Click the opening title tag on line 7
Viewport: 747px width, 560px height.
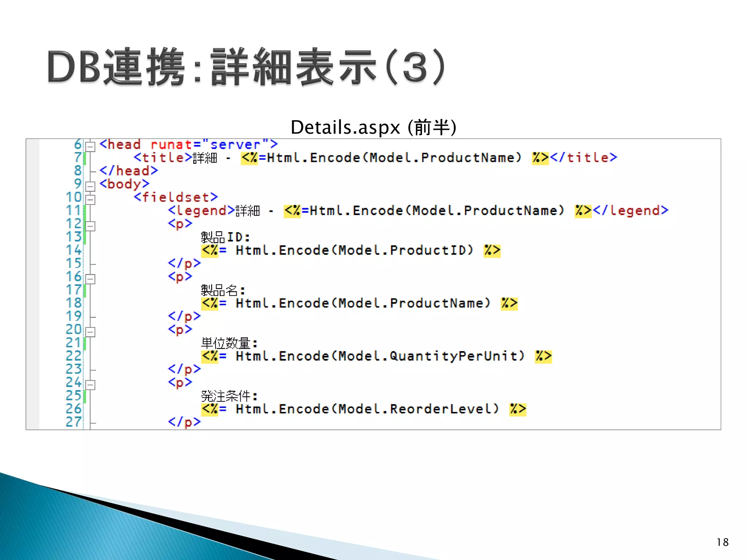163,157
